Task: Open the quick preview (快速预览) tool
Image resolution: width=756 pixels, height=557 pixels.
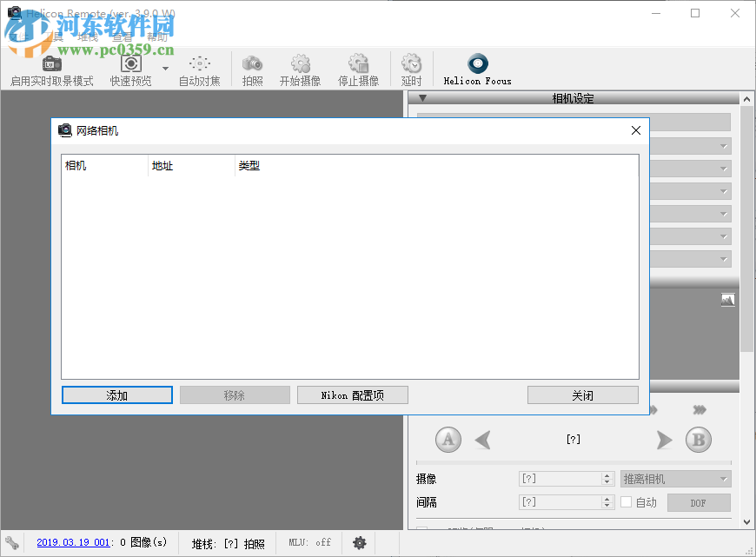Action: (x=130, y=70)
